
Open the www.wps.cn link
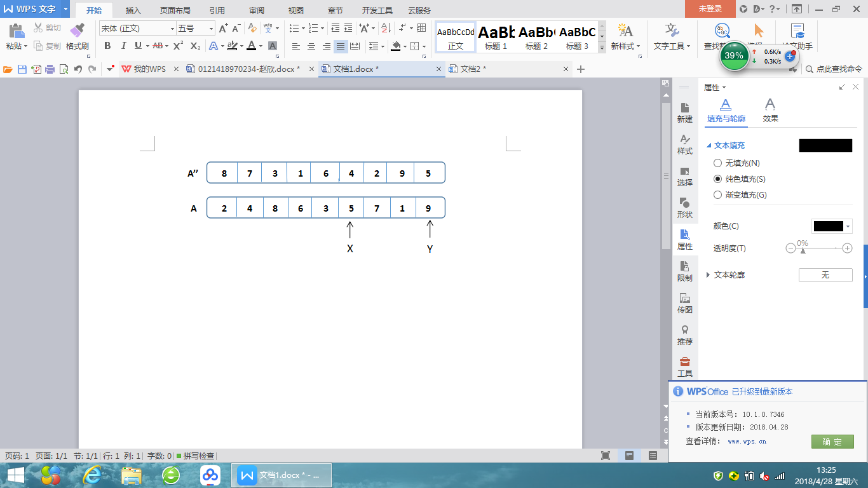click(747, 441)
